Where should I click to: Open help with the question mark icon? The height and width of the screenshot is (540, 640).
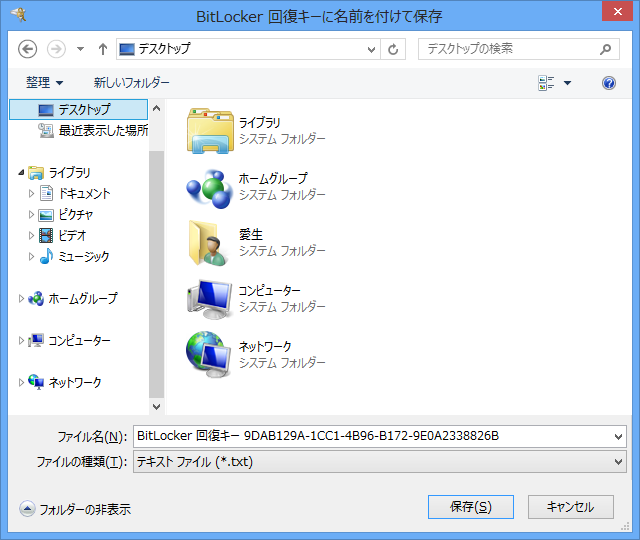coord(609,83)
